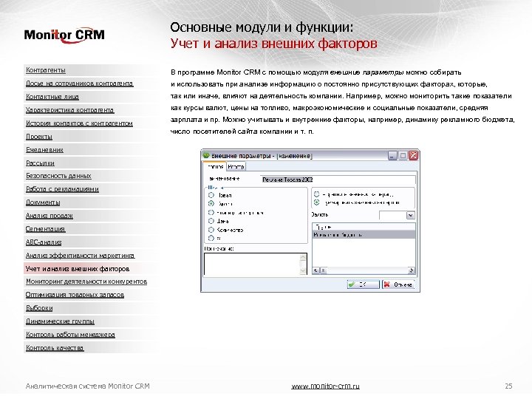Open the Ежедневник link
Viewport: 532px width, 399px height.
[44, 150]
